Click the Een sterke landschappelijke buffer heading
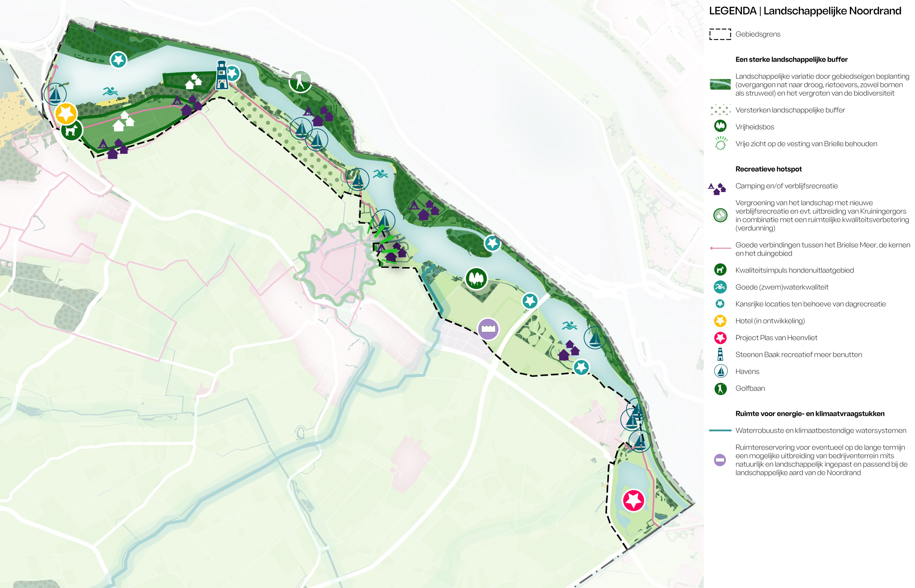915x588 pixels. click(x=791, y=60)
